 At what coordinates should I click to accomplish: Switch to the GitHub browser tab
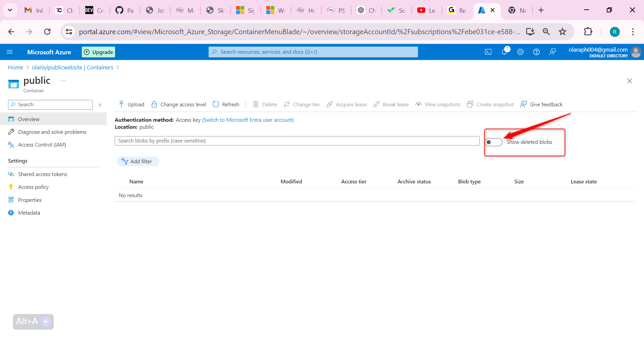click(x=125, y=10)
